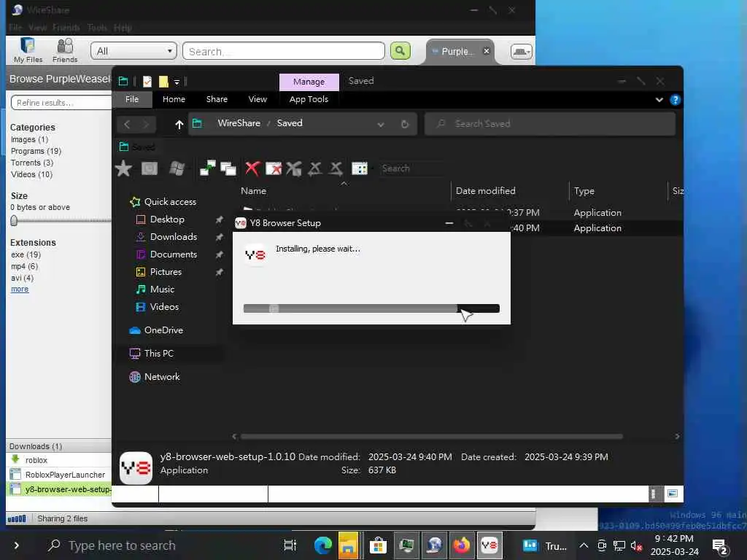Image resolution: width=747 pixels, height=560 pixels.
Task: Filter by Programs (19) category
Action: coord(36,151)
